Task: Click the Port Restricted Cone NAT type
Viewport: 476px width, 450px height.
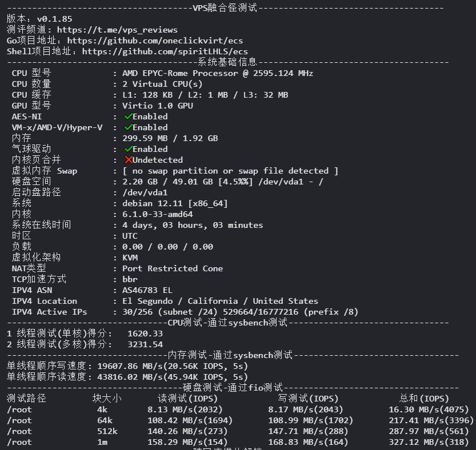Action: (x=173, y=268)
